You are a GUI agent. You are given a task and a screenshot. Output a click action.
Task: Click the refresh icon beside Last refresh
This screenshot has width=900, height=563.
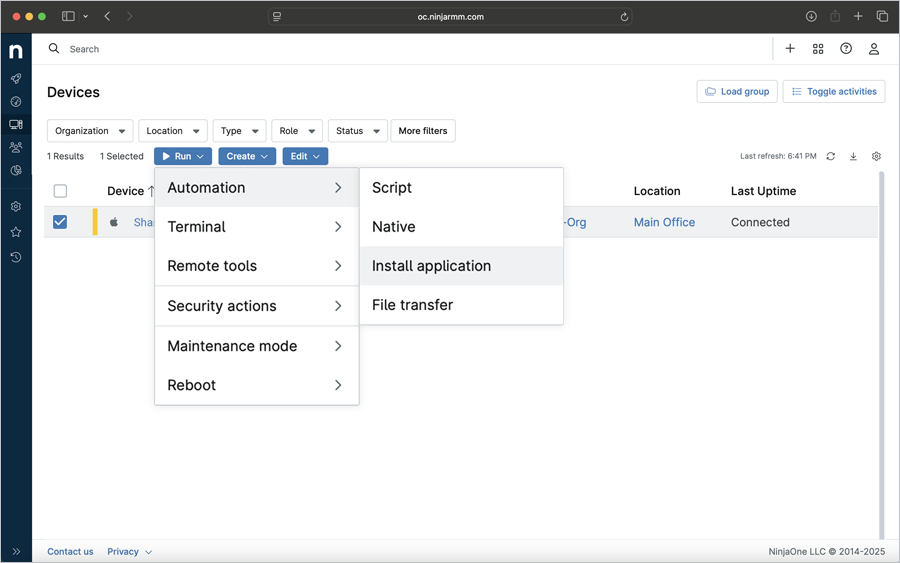tap(830, 157)
